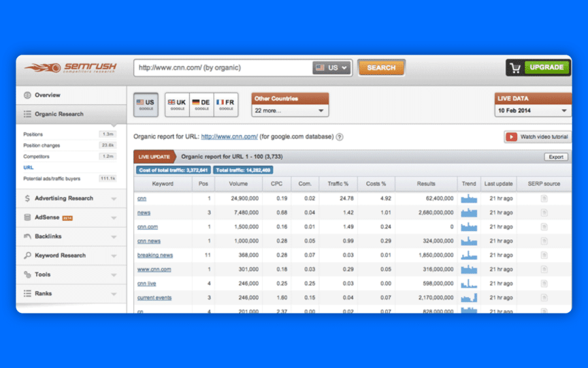The image size is (588, 368).
Task: Click the SEMrush logo
Action: pos(71,67)
